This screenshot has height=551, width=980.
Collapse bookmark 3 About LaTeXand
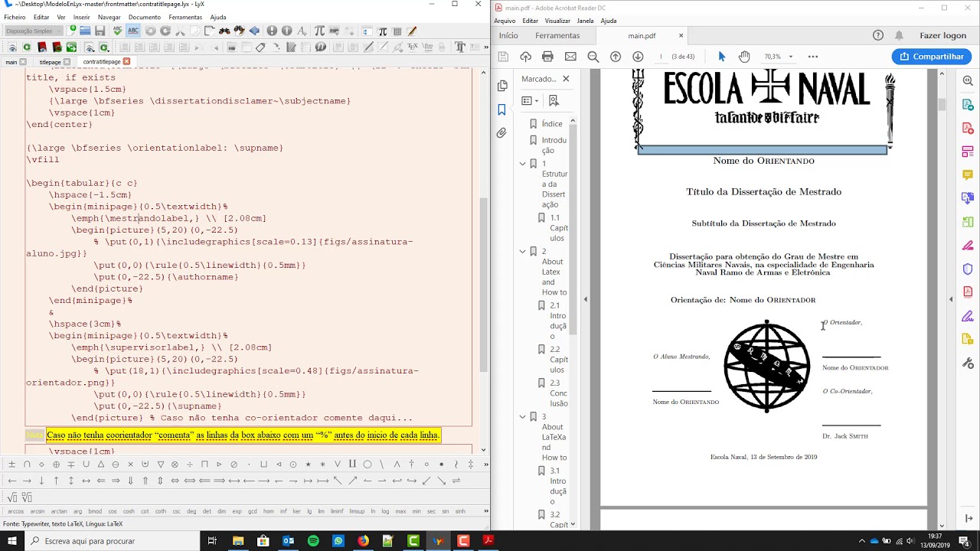[x=523, y=417]
